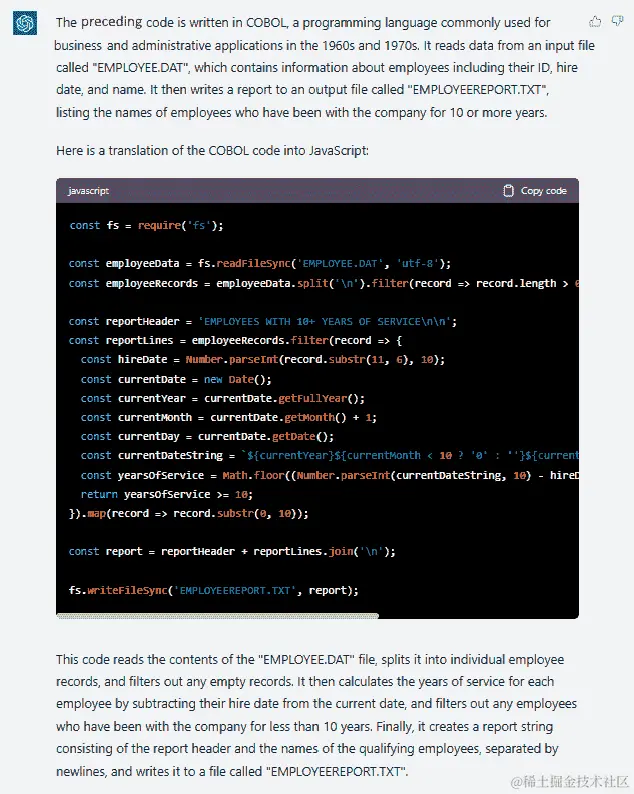Click the line starting 'const employeeRecords ='
The width and height of the screenshot is (634, 794).
point(324,283)
